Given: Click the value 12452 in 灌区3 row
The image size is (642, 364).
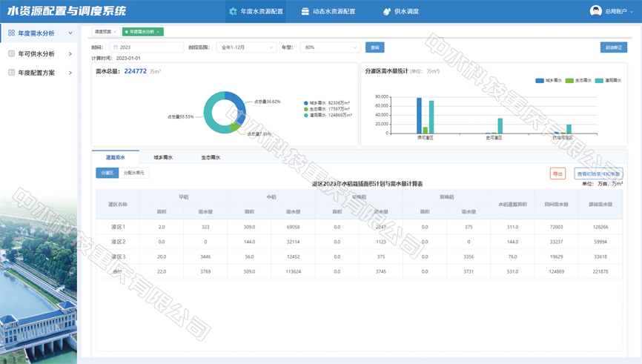Looking at the screenshot, I should point(293,257).
